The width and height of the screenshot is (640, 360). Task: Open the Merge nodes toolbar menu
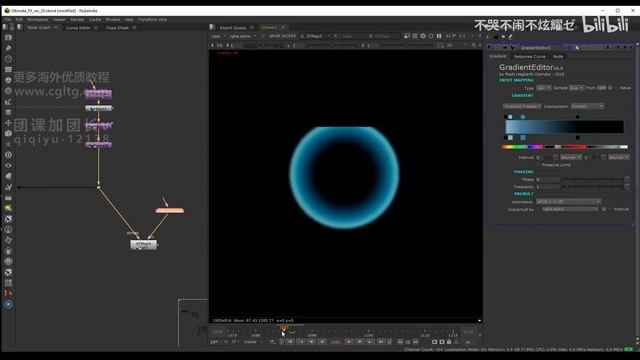[x=8, y=112]
